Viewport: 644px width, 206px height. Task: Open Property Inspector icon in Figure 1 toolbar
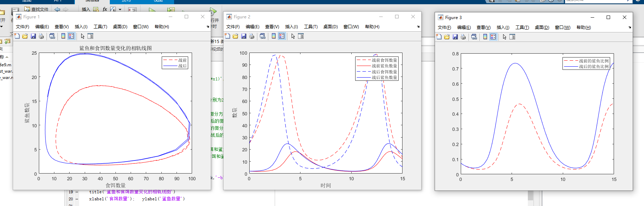[90, 36]
